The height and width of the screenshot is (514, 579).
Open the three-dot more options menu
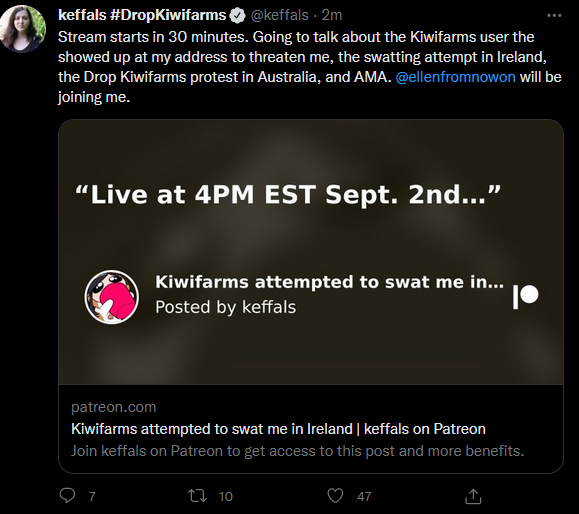click(554, 16)
